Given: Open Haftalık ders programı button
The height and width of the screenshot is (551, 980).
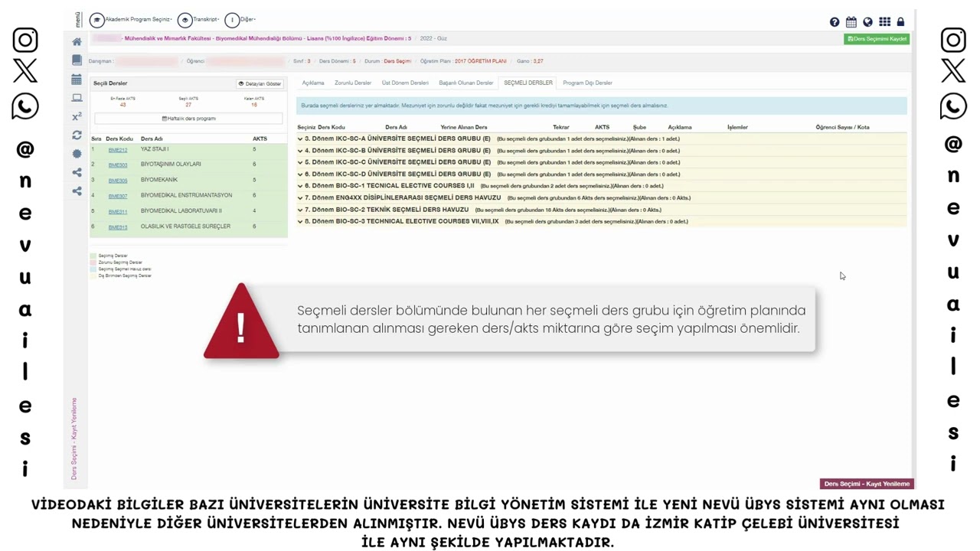Looking at the screenshot, I should click(x=188, y=119).
